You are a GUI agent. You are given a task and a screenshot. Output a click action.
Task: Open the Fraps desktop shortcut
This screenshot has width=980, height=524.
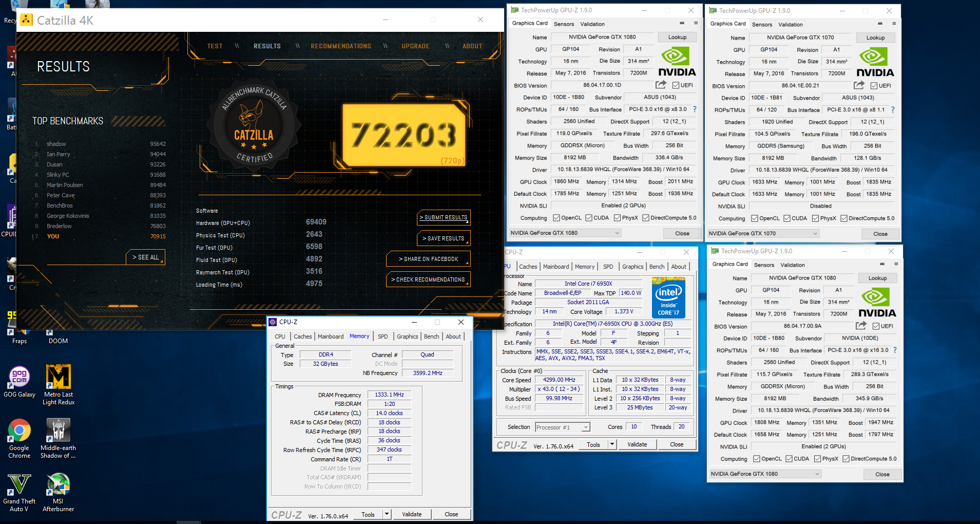pyautogui.click(x=19, y=337)
